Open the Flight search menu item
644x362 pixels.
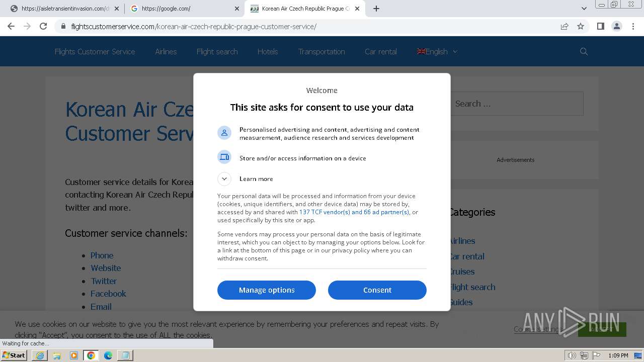217,51
